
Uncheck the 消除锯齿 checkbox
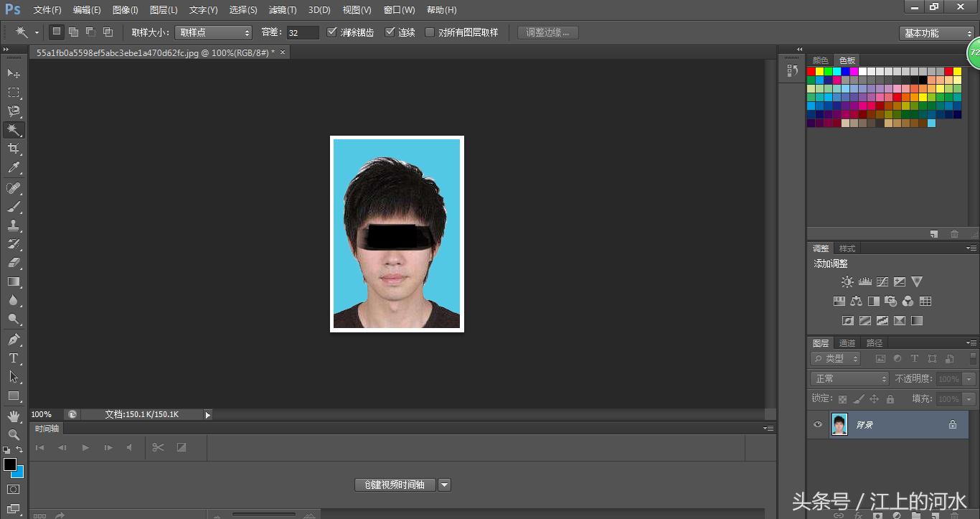331,32
